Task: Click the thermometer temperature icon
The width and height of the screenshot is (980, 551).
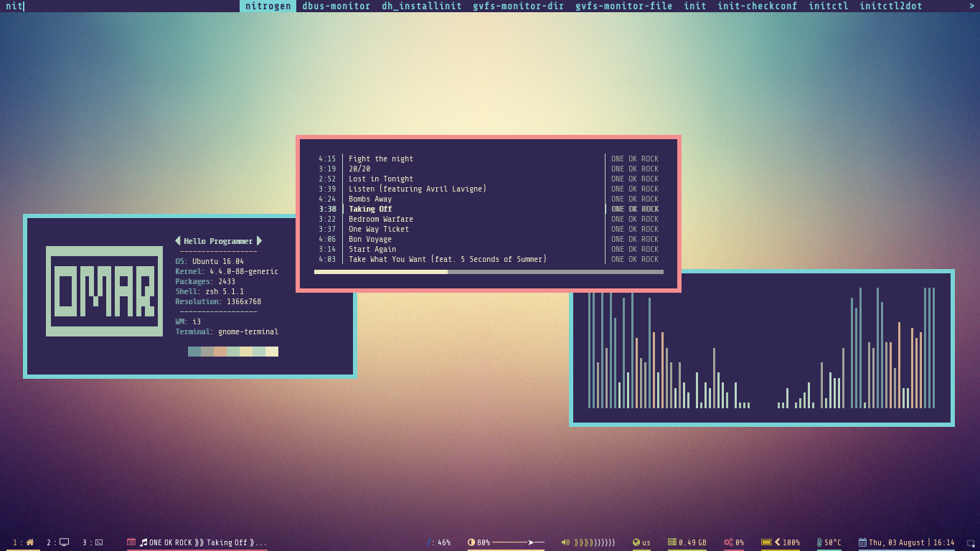Action: (819, 542)
